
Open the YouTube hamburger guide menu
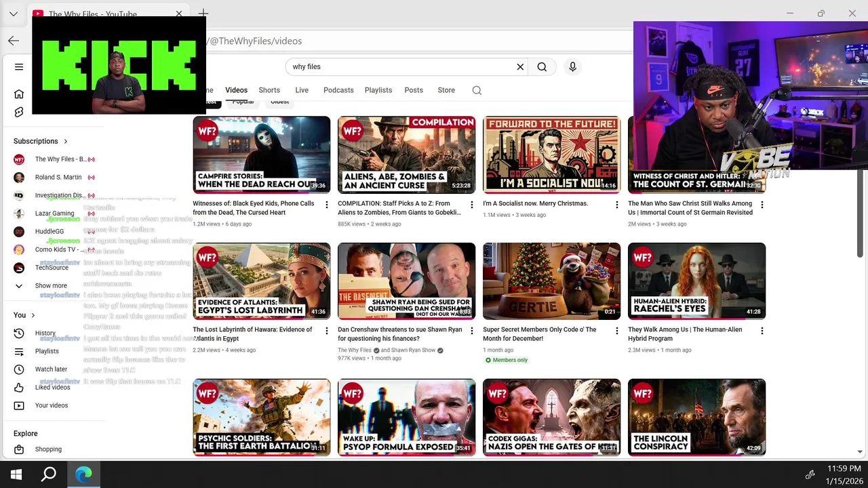(19, 67)
